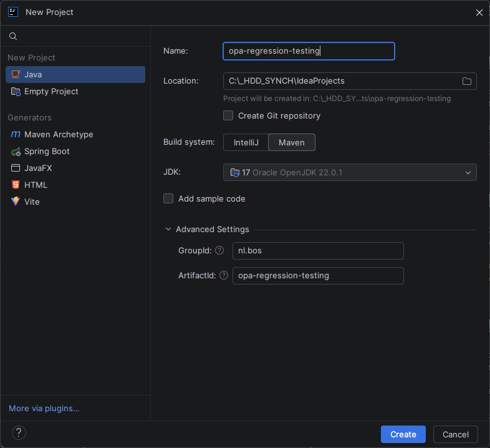This screenshot has width=490, height=448.
Task: Open dialog help with question mark button
Action: [x=19, y=432]
